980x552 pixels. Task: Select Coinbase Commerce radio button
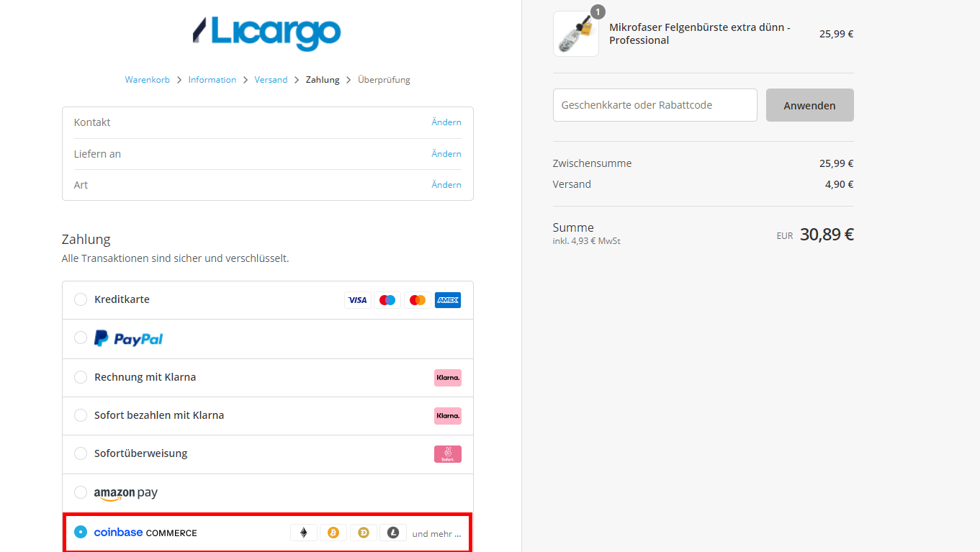[x=81, y=532]
